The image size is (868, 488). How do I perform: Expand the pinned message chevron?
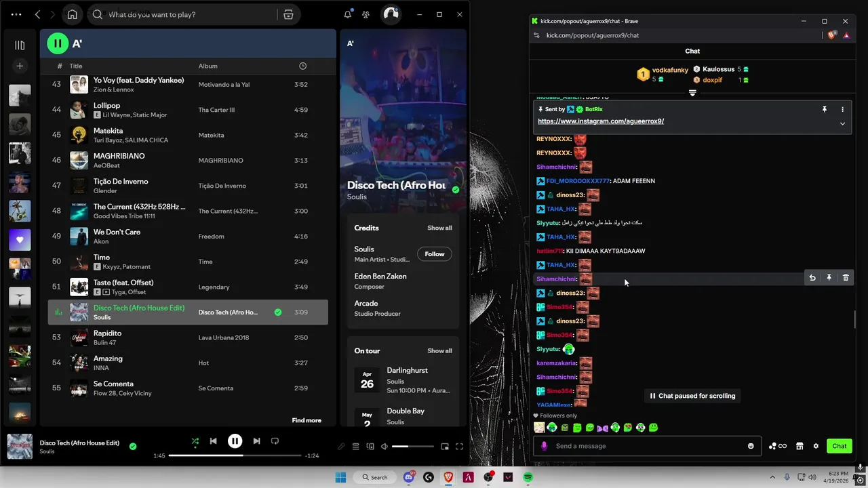[x=842, y=123]
